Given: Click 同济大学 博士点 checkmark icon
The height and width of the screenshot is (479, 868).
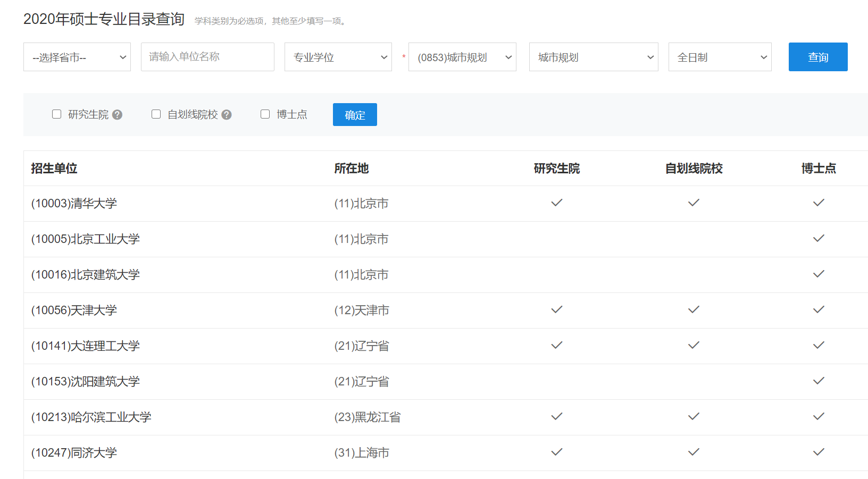Looking at the screenshot, I should coord(819,452).
